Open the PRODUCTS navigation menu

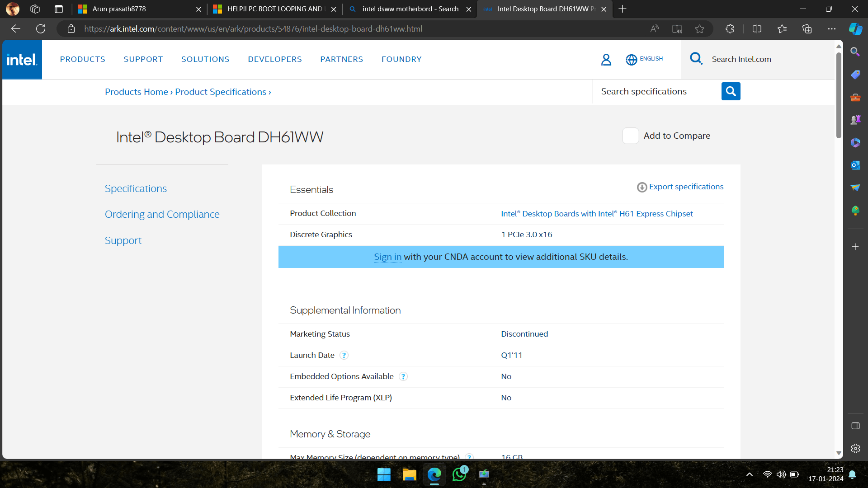pyautogui.click(x=82, y=59)
